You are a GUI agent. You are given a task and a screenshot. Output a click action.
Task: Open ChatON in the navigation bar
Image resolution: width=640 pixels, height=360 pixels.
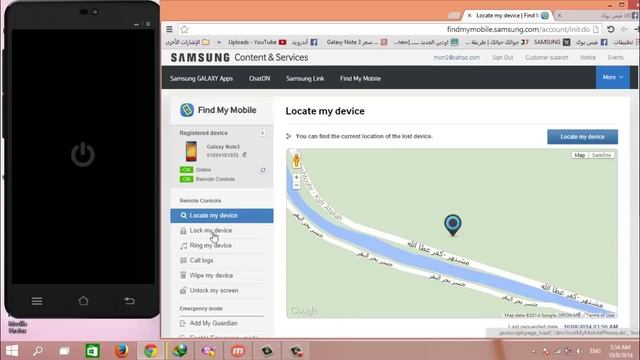(260, 78)
